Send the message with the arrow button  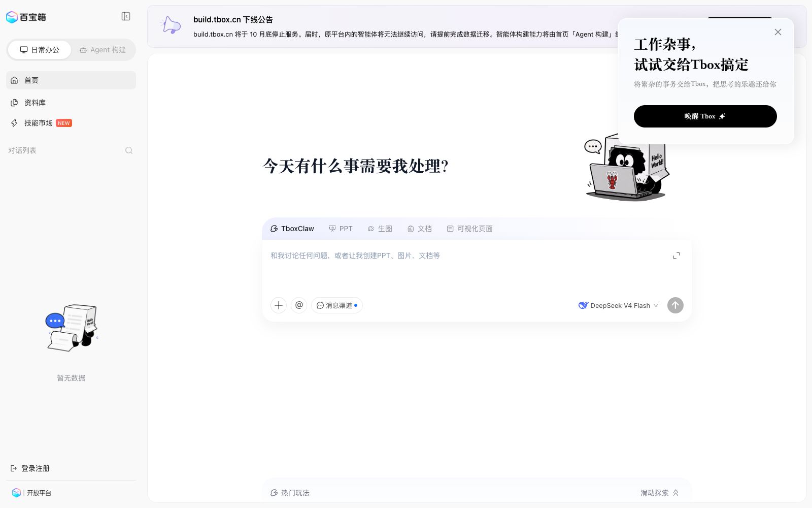(675, 305)
